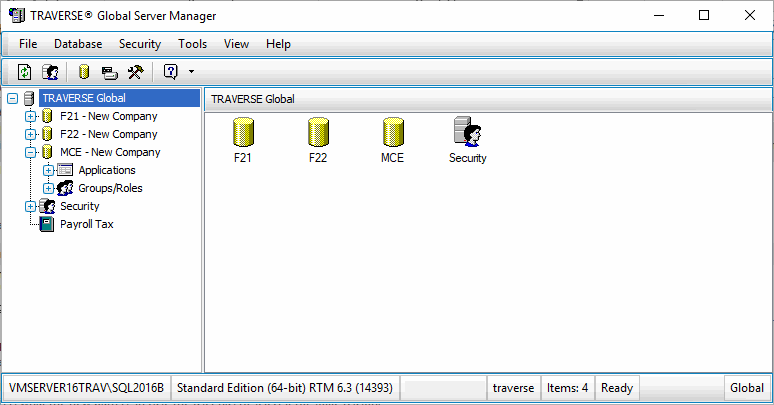Click the server devices toolbar icon

pos(110,73)
